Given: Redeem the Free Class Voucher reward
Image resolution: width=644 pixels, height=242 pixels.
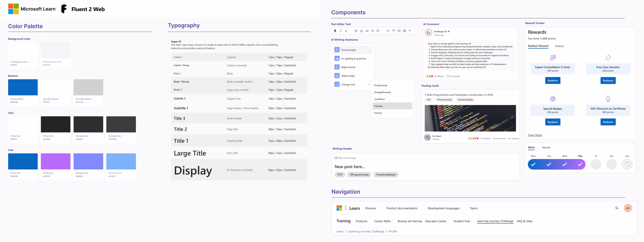Looking at the screenshot, I should pos(608,80).
